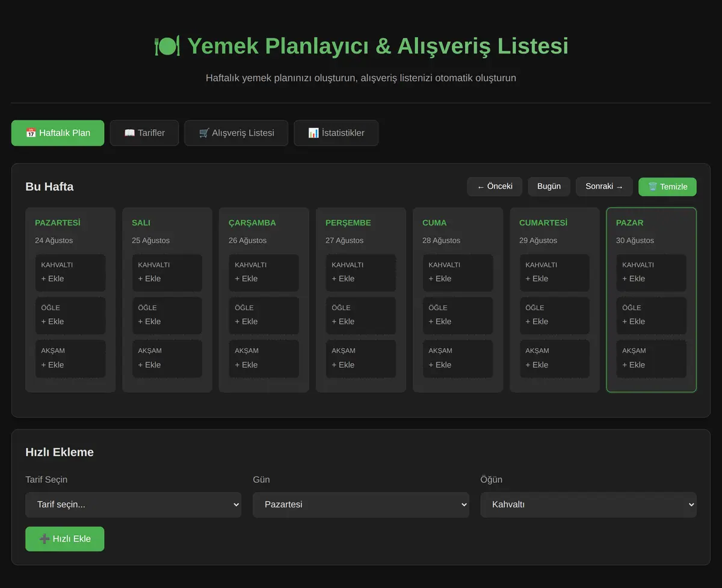The height and width of the screenshot is (588, 722).
Task: Add Kahvaltı meal for Salı
Action: coord(167,272)
